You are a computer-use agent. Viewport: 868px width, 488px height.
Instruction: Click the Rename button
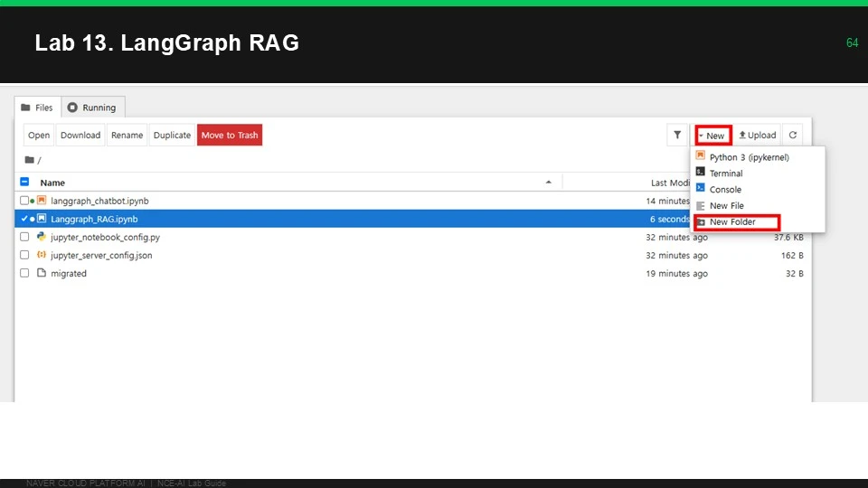click(127, 135)
